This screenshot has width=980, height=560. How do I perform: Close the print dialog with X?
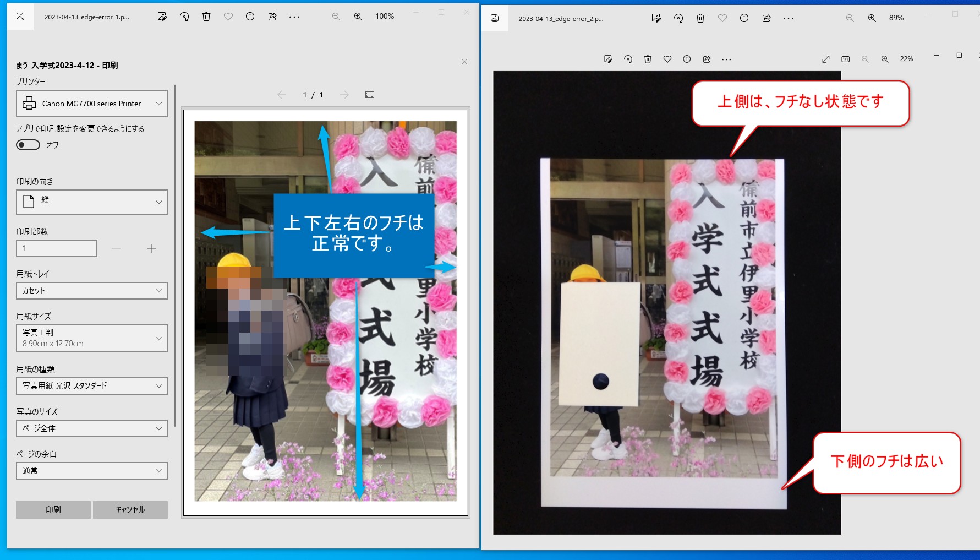[x=464, y=62]
